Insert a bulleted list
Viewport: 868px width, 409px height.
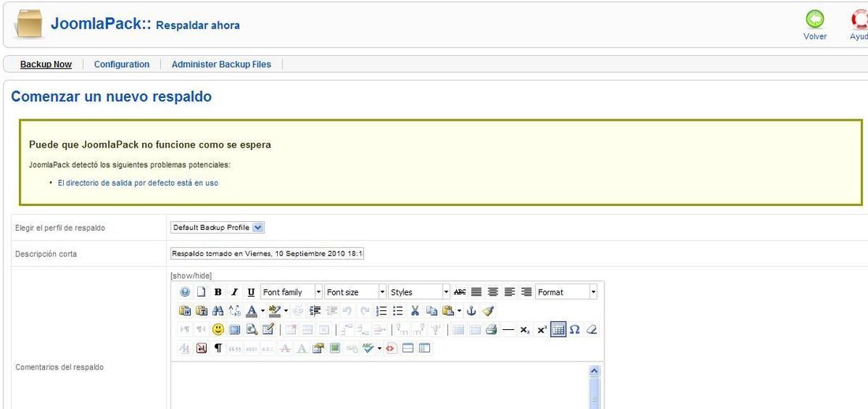pos(398,311)
